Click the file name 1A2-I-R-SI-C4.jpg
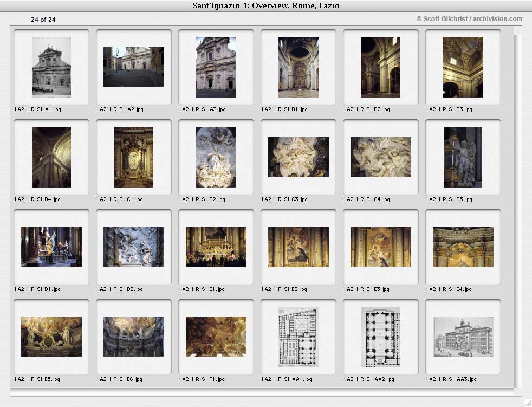The image size is (532, 407). 367,199
